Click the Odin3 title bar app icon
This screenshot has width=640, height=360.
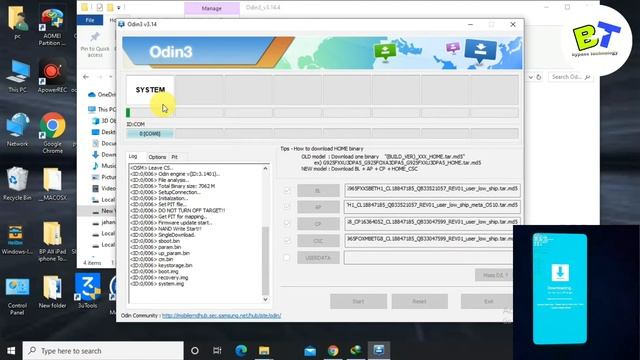pyautogui.click(x=121, y=24)
